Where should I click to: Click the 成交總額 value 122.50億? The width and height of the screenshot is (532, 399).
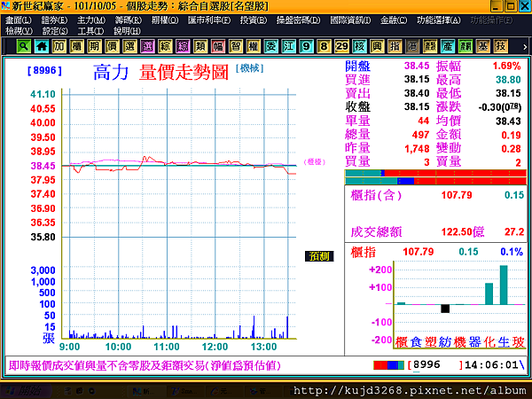[x=463, y=231]
